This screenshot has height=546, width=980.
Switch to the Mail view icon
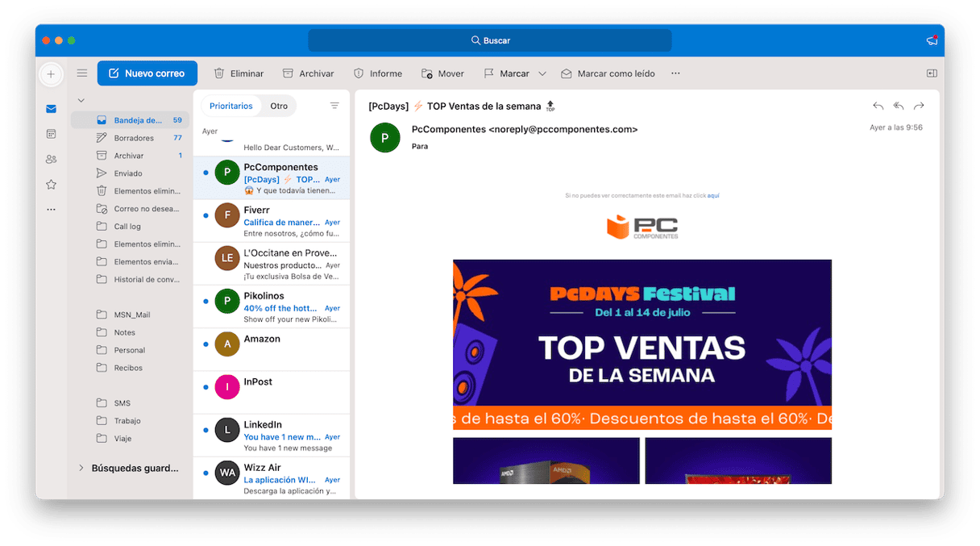tap(51, 109)
